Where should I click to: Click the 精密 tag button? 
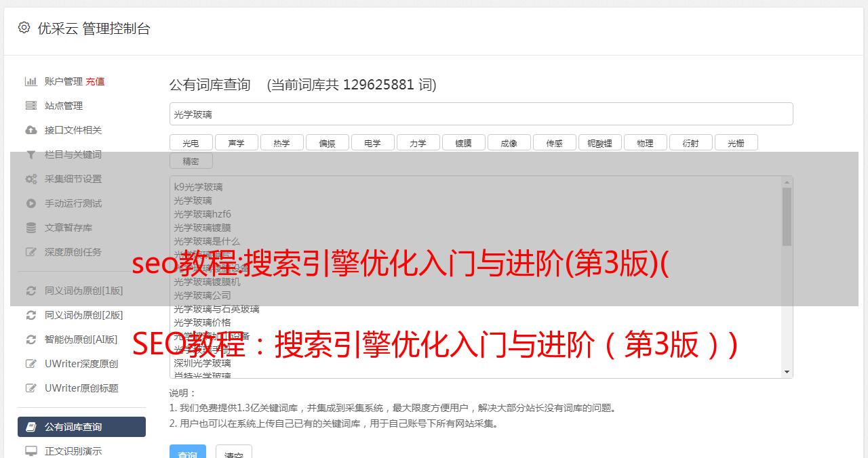click(191, 161)
